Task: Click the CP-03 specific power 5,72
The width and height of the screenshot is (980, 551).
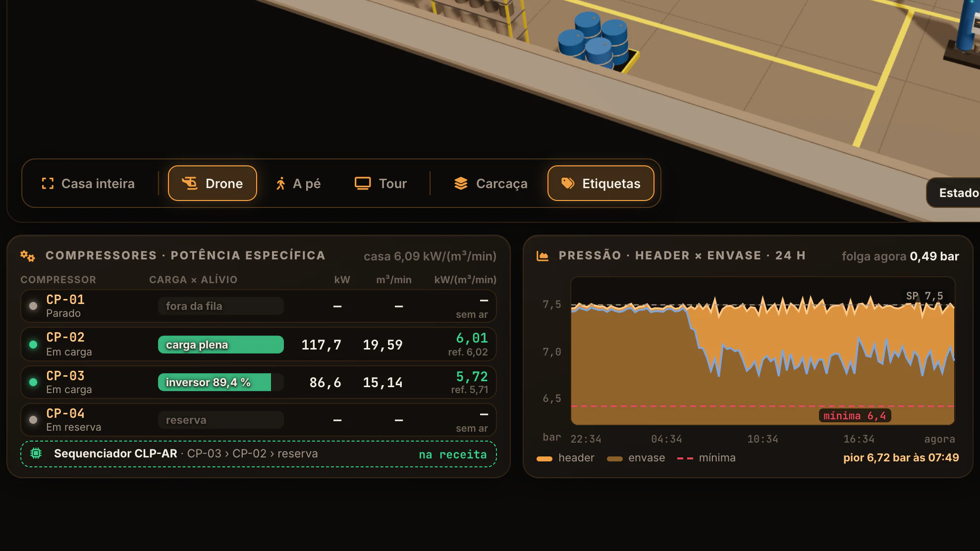Action: pos(472,377)
